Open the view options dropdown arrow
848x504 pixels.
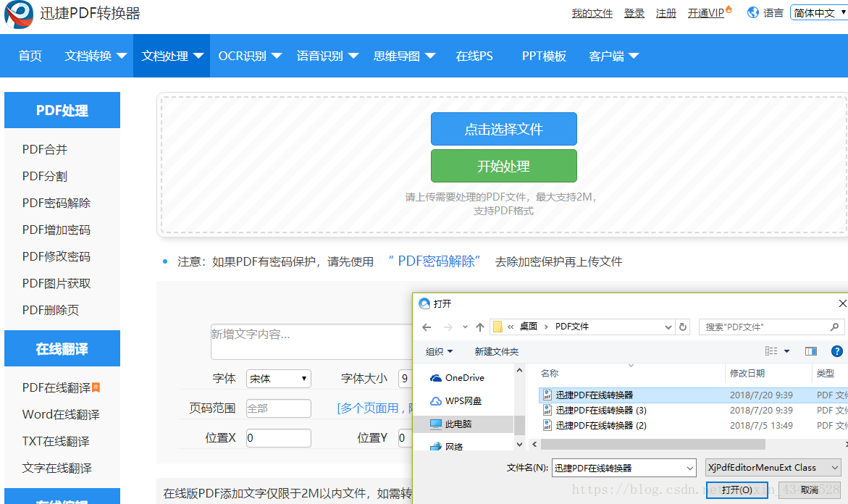[787, 351]
